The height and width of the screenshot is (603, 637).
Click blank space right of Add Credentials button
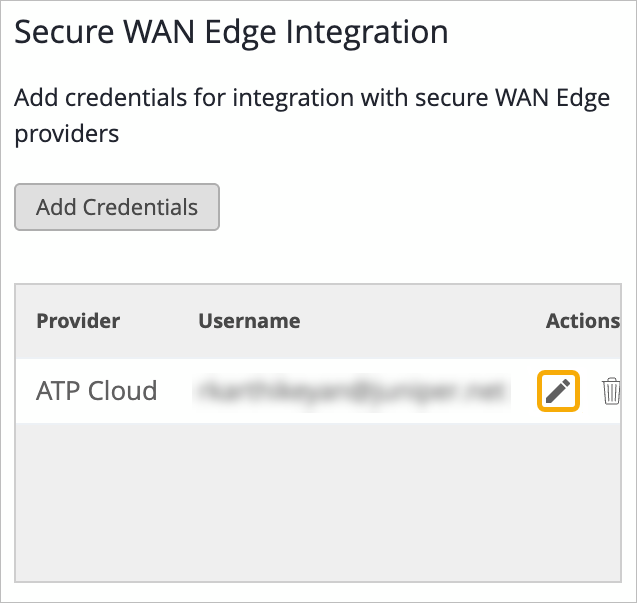point(420,208)
